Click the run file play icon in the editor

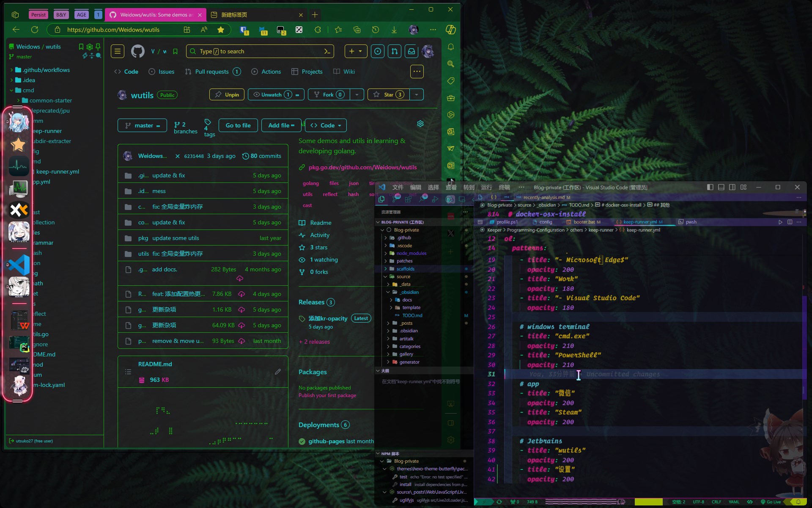tap(780, 222)
